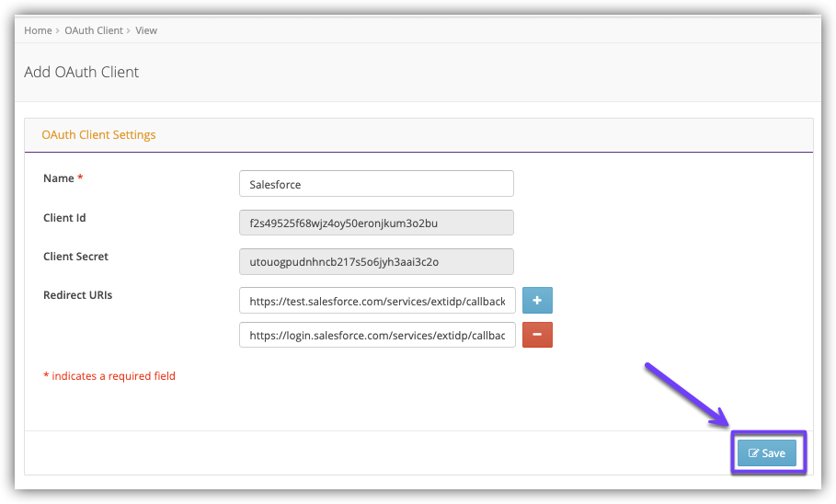This screenshot has height=504, width=836.
Task: Click the Client Secret field
Action: (x=375, y=261)
